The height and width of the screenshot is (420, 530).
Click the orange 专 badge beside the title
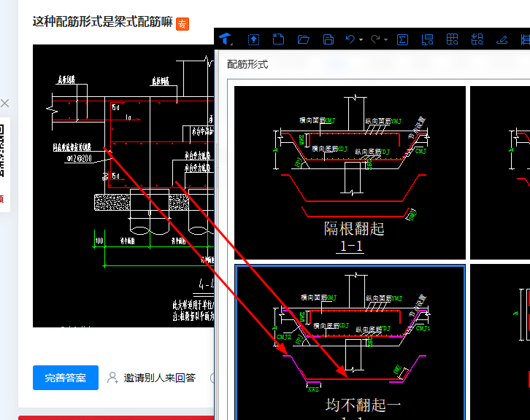[x=183, y=24]
